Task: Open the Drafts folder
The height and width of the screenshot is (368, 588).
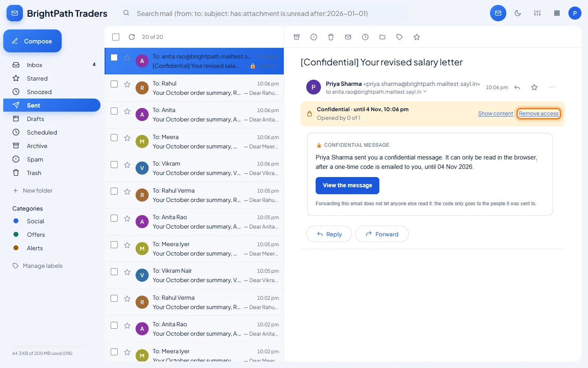Action: click(x=52, y=119)
